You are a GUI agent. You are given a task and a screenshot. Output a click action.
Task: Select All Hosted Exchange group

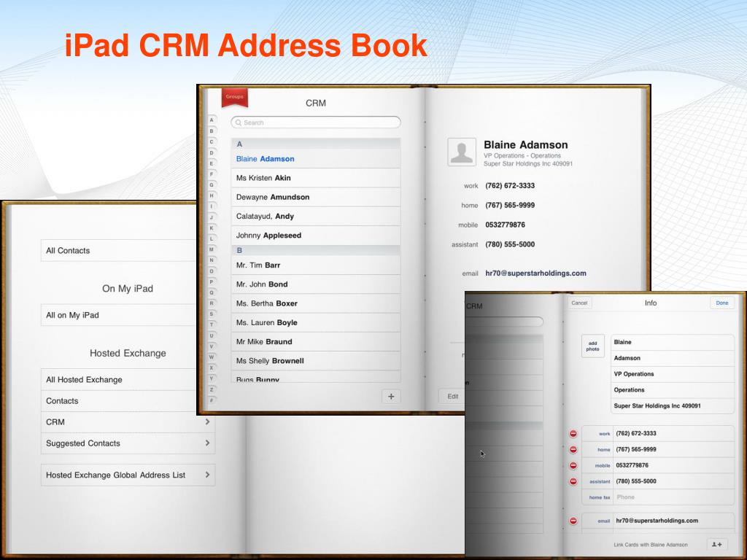119,379
